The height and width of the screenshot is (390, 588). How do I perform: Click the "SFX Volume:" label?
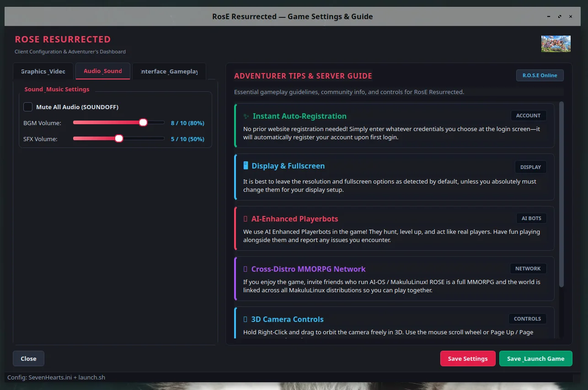coord(41,139)
